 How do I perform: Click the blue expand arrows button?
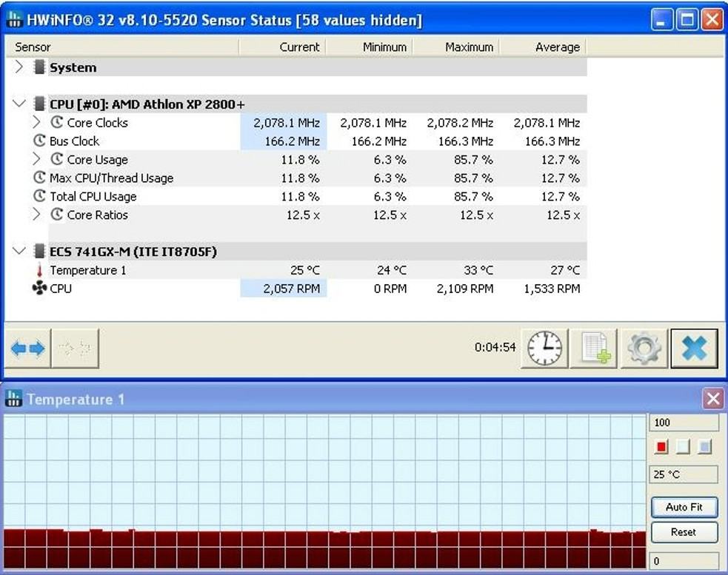(x=28, y=348)
